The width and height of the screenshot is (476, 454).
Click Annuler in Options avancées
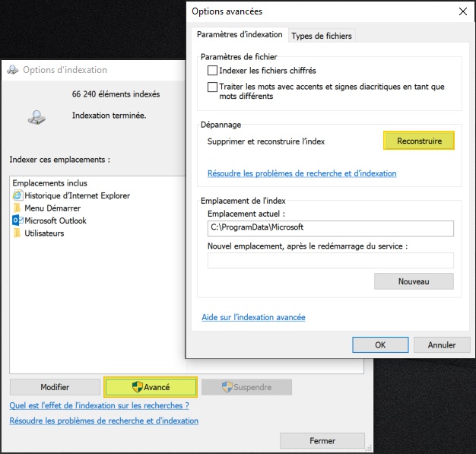pyautogui.click(x=442, y=344)
